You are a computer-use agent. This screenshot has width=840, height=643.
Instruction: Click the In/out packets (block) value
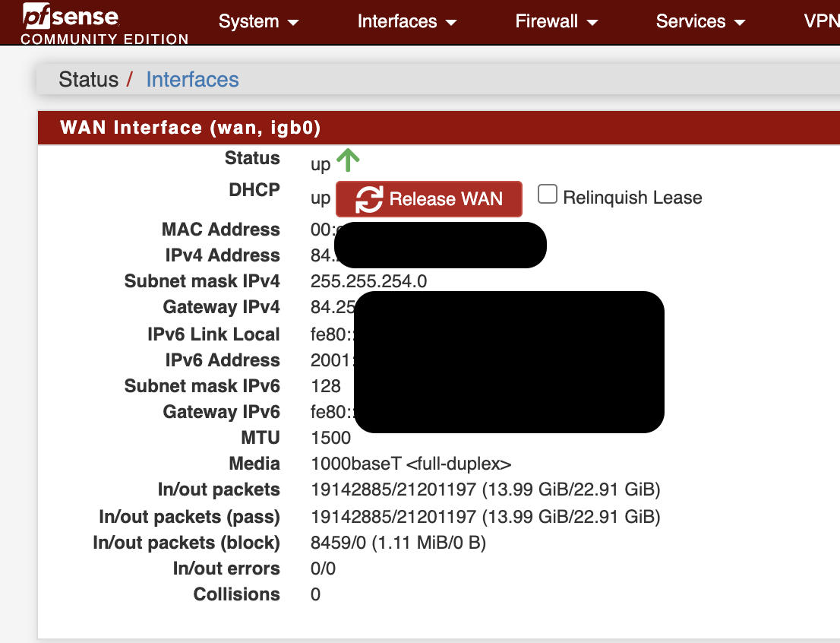[398, 543]
